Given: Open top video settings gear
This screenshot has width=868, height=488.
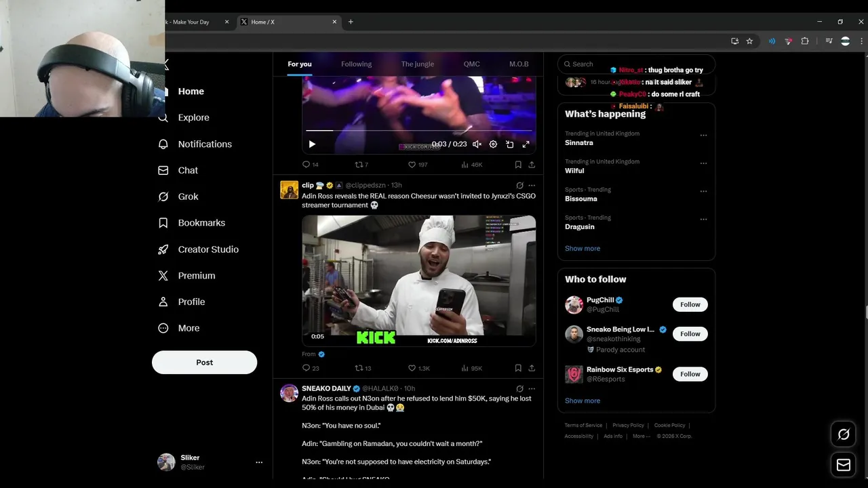Looking at the screenshot, I should point(493,144).
